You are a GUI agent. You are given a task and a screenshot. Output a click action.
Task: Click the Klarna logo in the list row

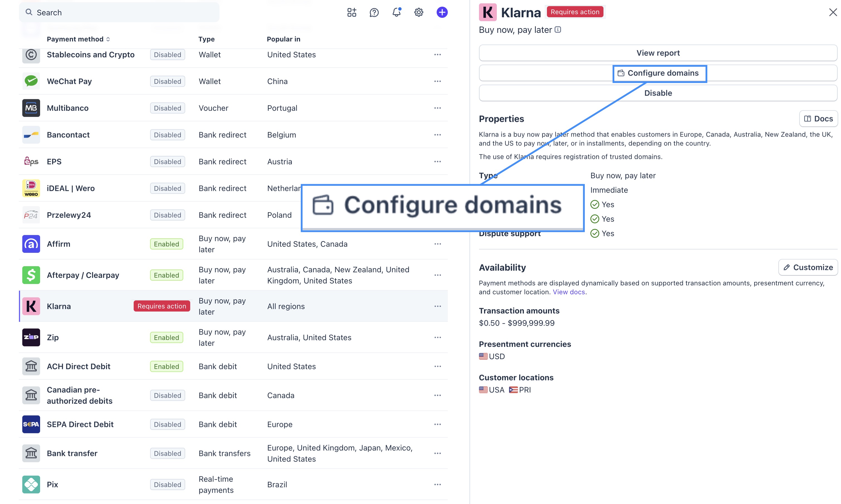point(31,306)
